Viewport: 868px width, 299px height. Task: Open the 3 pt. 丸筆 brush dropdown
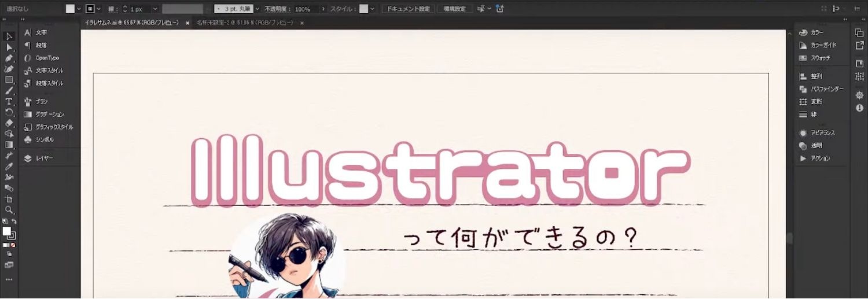(x=258, y=9)
